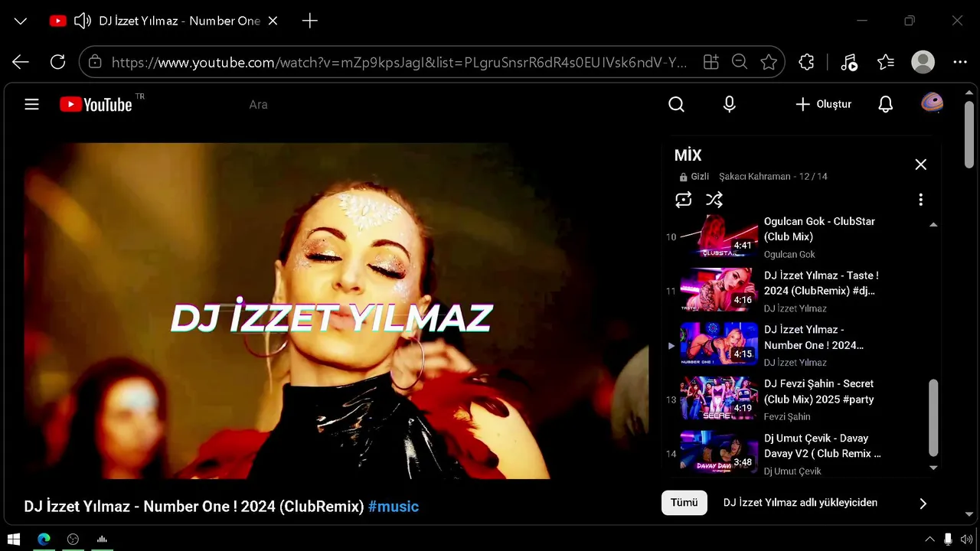The image size is (980, 551).
Task: Click title 'Ogulcan Gok - ClubStar (Club Mix)'
Action: tap(819, 229)
